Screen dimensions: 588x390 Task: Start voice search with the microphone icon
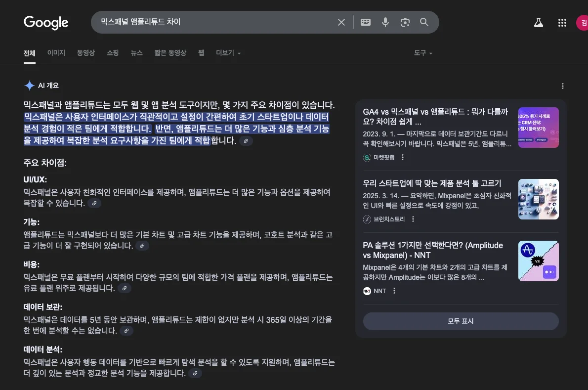click(x=385, y=22)
